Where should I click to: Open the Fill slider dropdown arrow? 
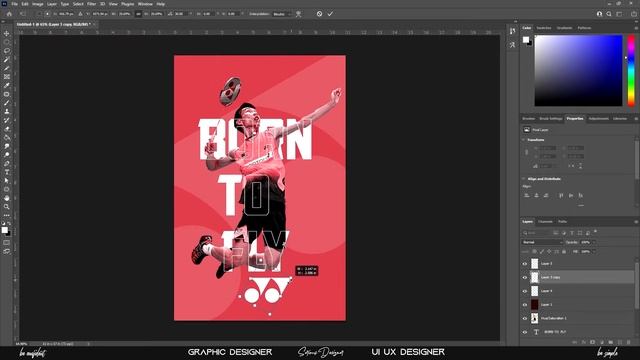(593, 251)
